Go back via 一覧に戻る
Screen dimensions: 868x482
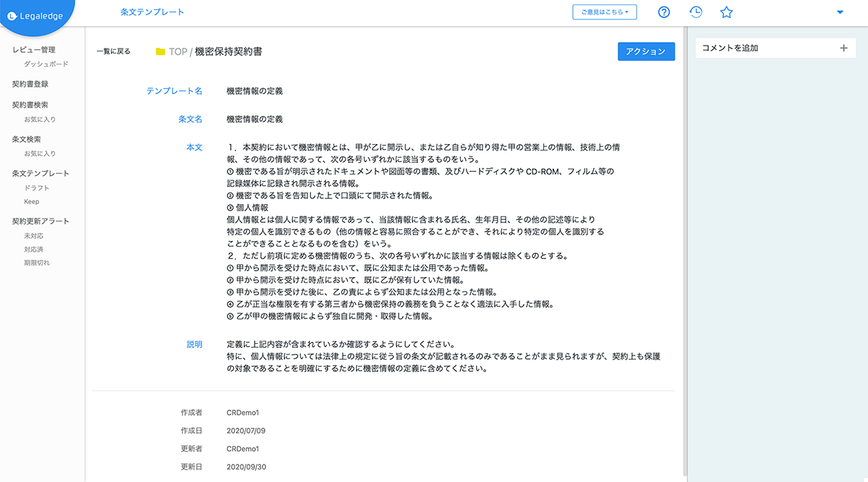[x=114, y=52]
